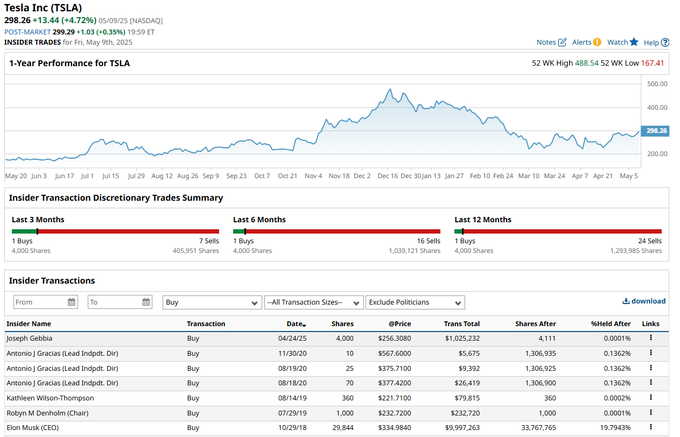Open links menu for Elon Musk row
The height and width of the screenshot is (437, 680).
(x=651, y=429)
